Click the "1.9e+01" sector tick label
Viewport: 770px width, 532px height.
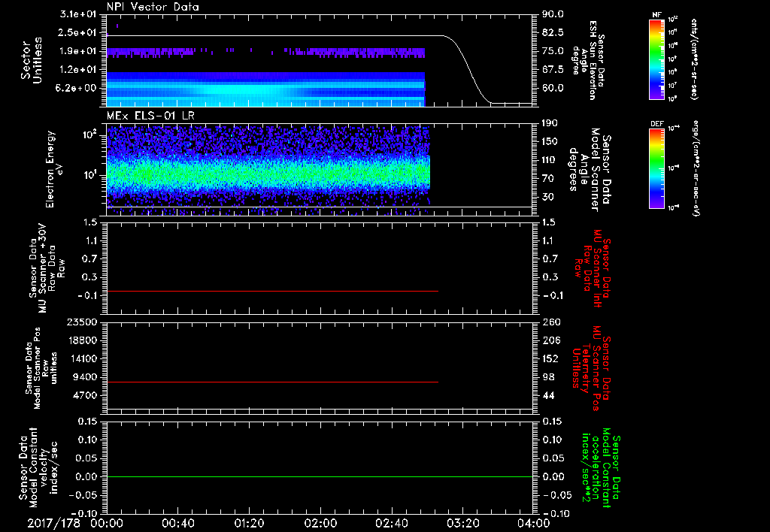click(78, 51)
